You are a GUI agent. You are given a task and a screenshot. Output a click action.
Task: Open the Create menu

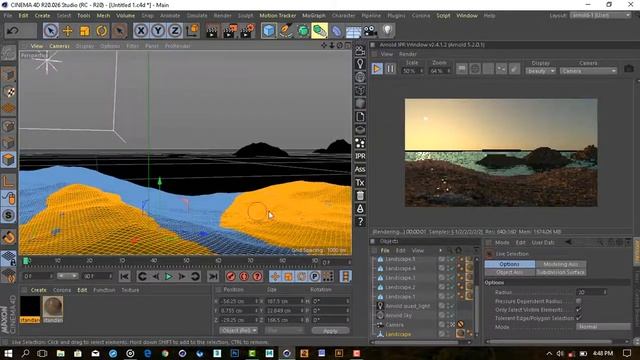click(42, 16)
